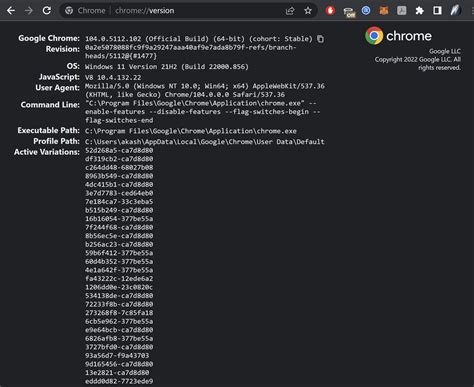Click the User Agent string starting with Mozilla/5.0
This screenshot has height=387, width=474.
(x=205, y=90)
